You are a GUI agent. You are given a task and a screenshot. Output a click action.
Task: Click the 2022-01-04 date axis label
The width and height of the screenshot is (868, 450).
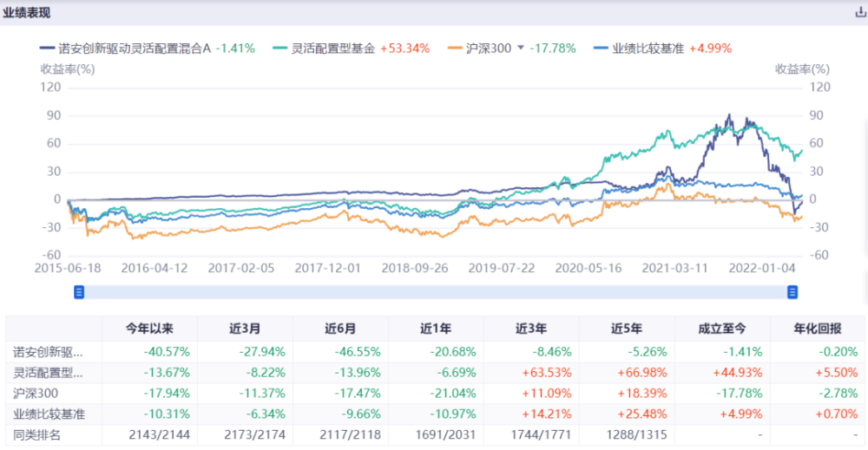(x=762, y=268)
